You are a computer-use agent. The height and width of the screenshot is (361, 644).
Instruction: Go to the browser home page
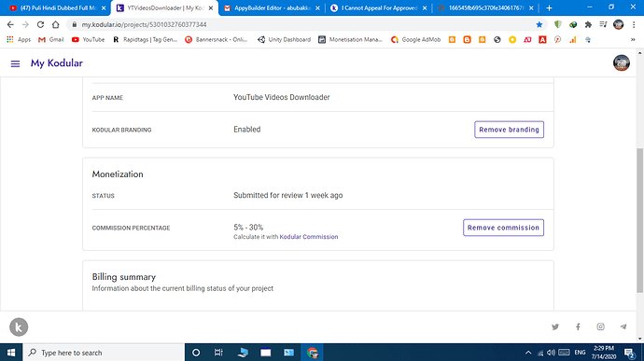[x=55, y=24]
